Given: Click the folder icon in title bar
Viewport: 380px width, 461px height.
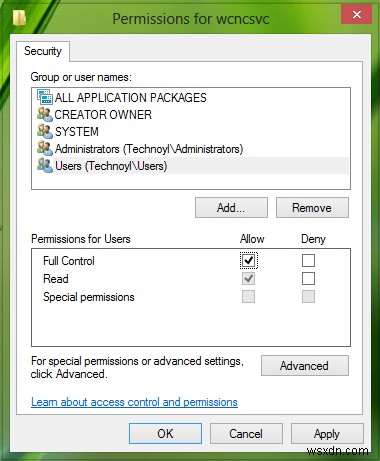Looking at the screenshot, I should pyautogui.click(x=19, y=18).
